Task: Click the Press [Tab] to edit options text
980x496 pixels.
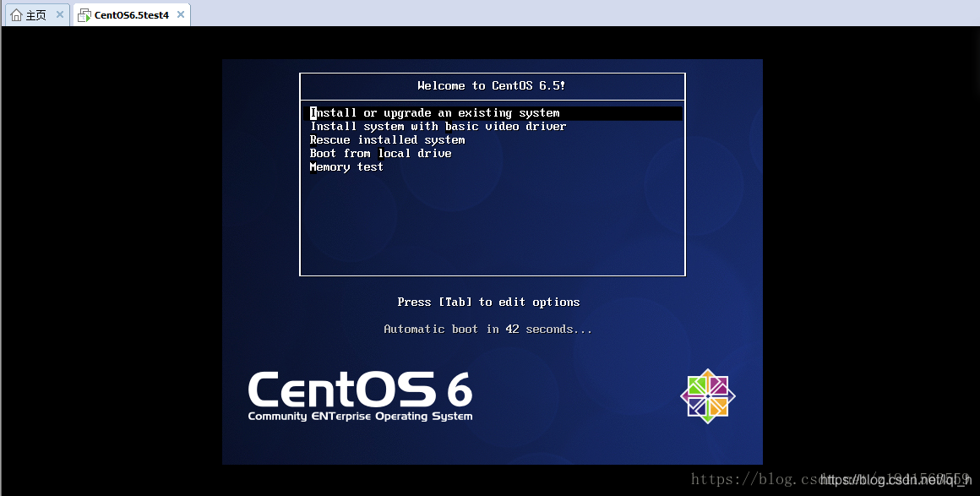Action: pyautogui.click(x=489, y=303)
